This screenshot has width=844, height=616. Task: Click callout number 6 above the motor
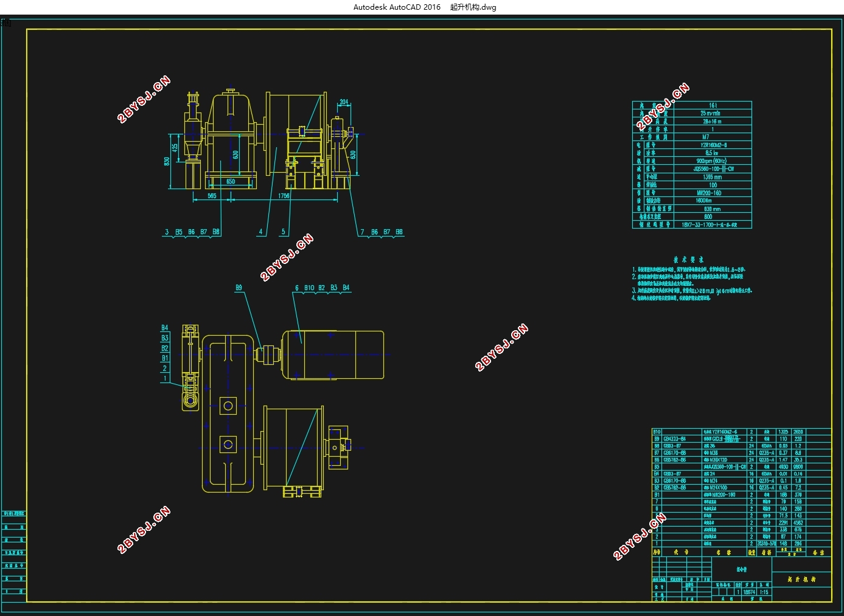[297, 288]
